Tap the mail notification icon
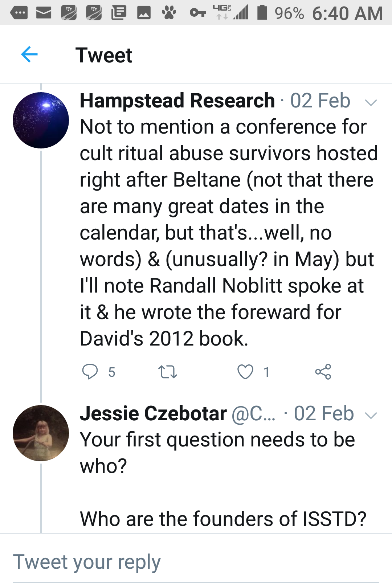The height and width of the screenshot is (588, 392). 44,13
